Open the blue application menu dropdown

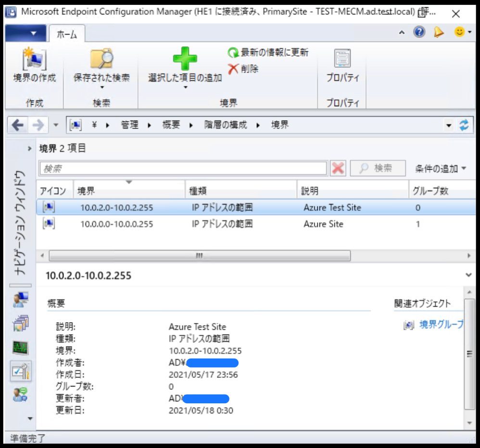click(x=25, y=33)
